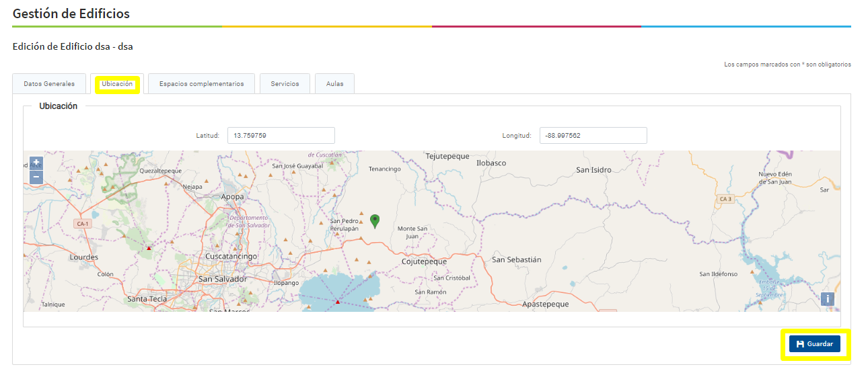Click the red triangle in the lake
This screenshot has height=373, width=868.
(338, 302)
